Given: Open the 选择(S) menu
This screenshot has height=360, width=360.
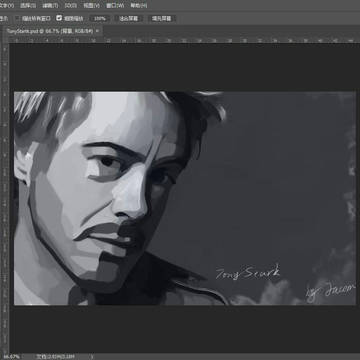Looking at the screenshot, I should pos(28,6).
